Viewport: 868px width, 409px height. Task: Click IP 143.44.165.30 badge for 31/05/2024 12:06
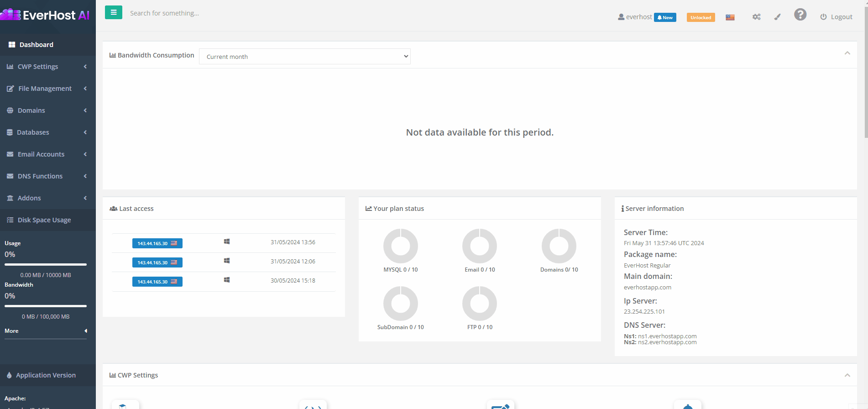click(x=157, y=262)
